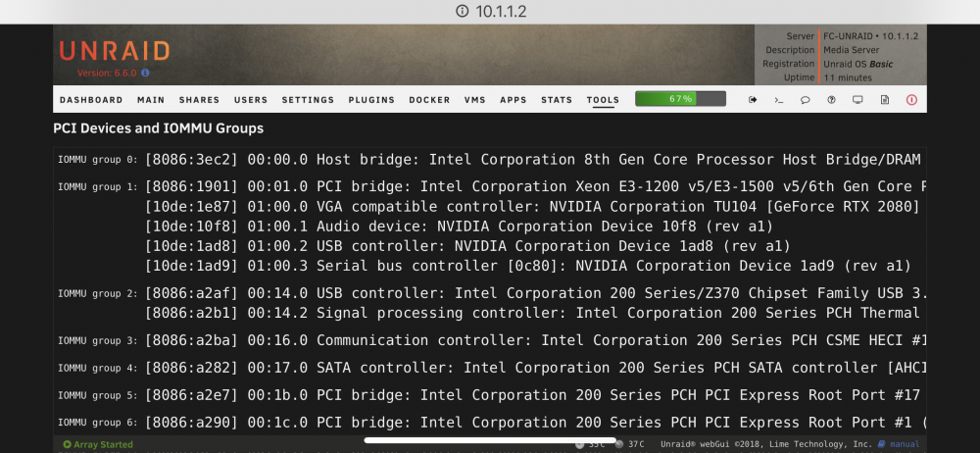Click the Server FC-UNRAID info text
Image resolution: width=980 pixels, height=453 pixels.
(870, 36)
